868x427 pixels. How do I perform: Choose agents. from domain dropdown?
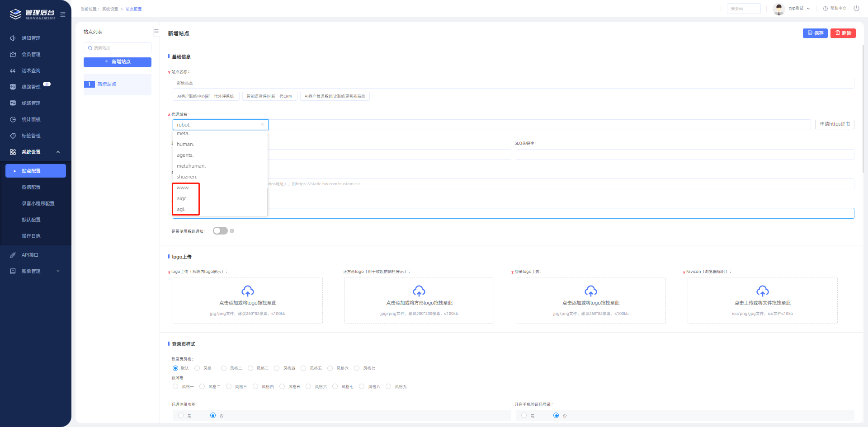(220, 155)
